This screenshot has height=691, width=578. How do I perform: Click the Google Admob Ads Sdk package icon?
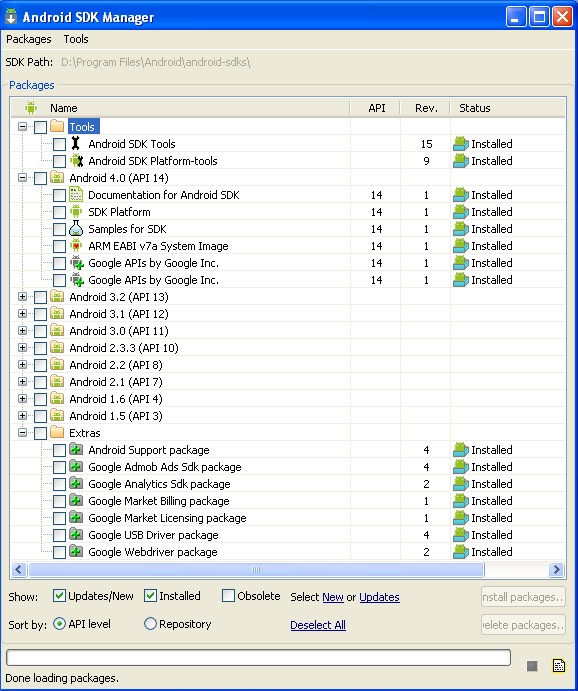76,466
